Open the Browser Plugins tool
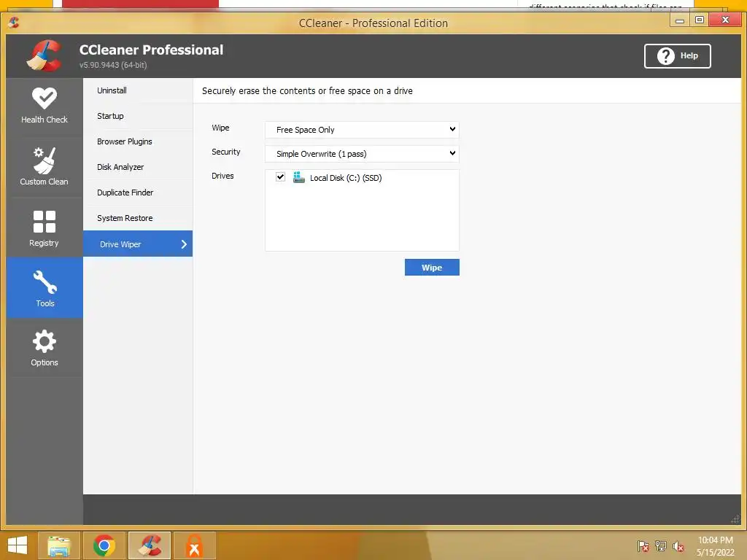 point(138,141)
